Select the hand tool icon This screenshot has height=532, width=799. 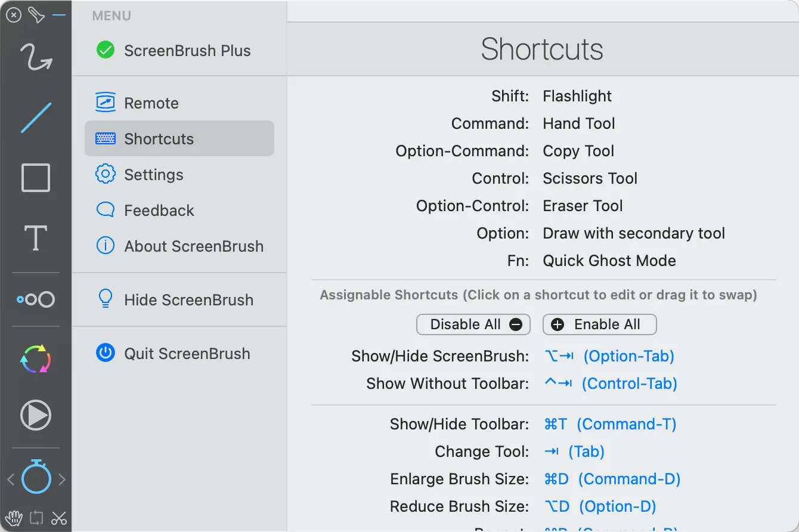(x=13, y=518)
